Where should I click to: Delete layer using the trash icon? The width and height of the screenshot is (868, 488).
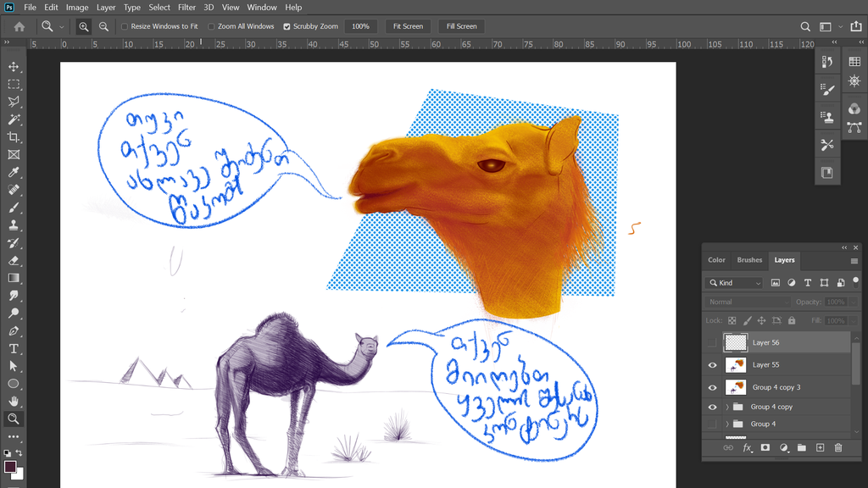838,447
